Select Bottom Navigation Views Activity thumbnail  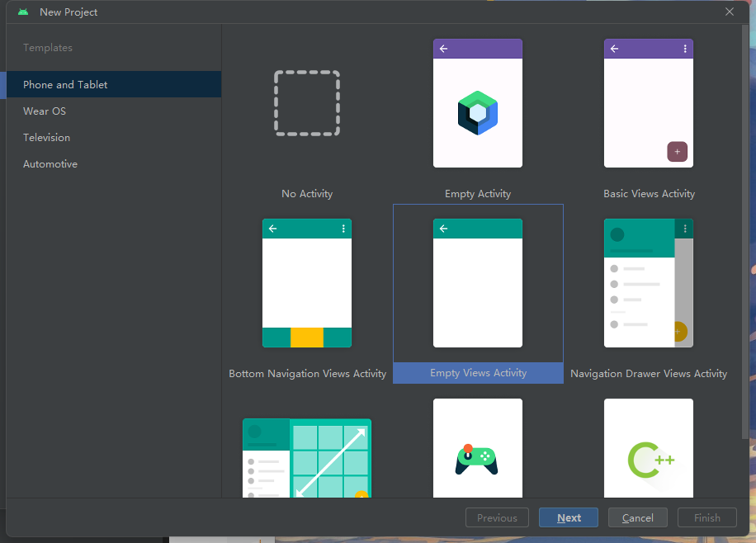coord(307,283)
